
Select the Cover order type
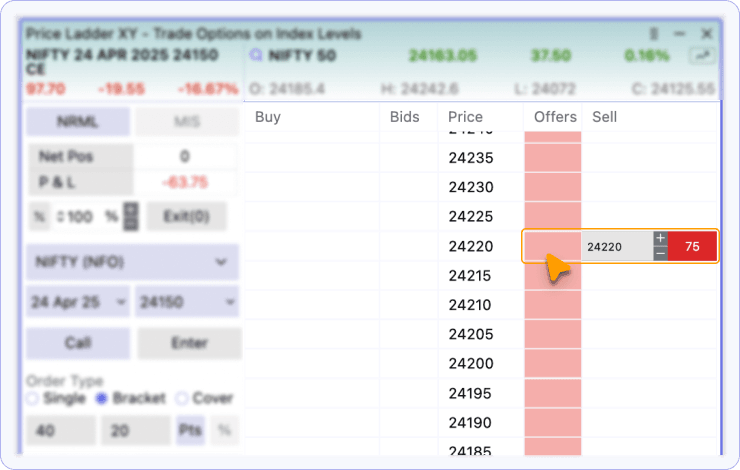181,398
